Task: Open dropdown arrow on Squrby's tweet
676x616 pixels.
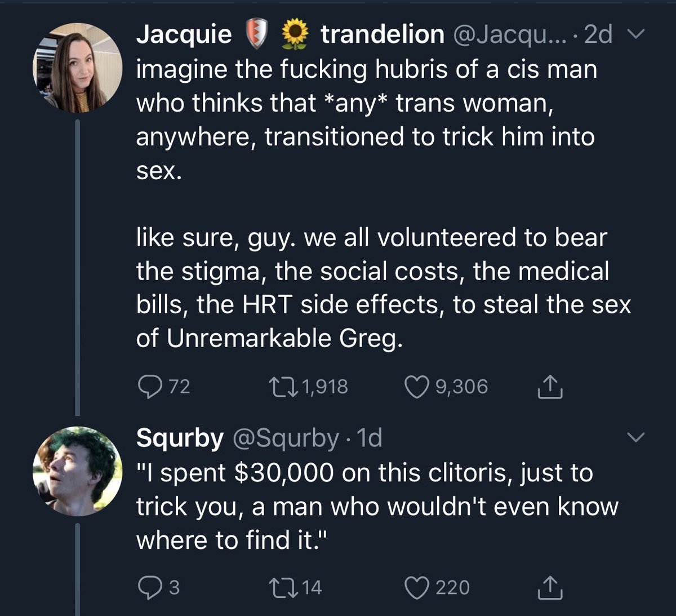Action: pyautogui.click(x=635, y=437)
